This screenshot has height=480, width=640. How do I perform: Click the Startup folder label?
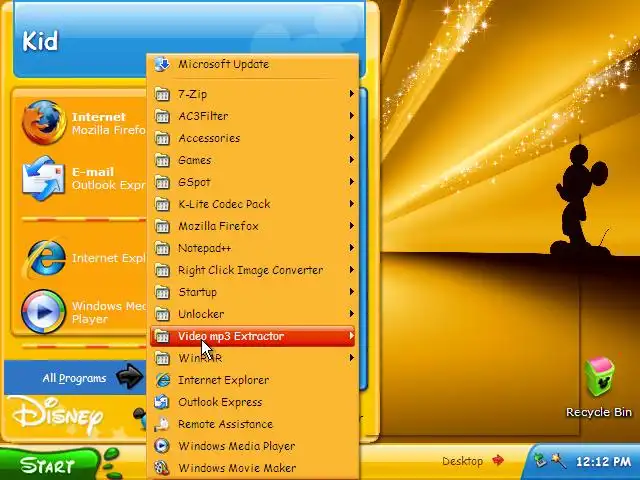198,292
